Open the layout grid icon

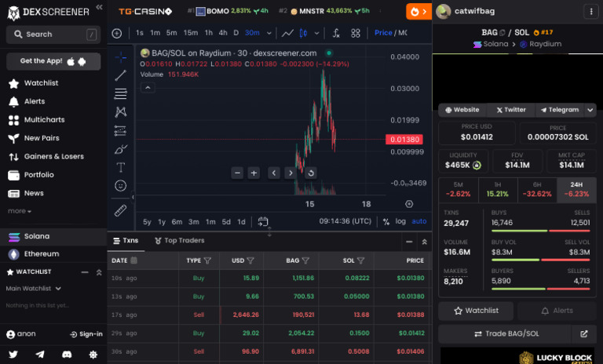point(356,34)
